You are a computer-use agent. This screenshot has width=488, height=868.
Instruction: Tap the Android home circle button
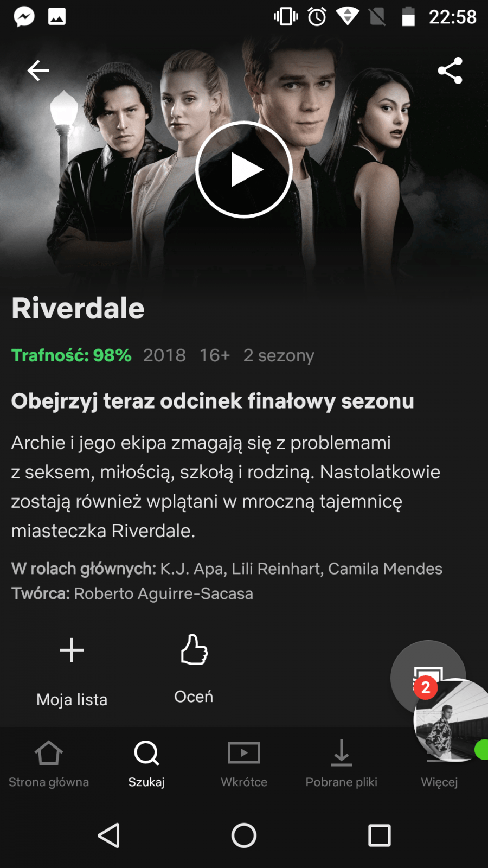click(244, 835)
